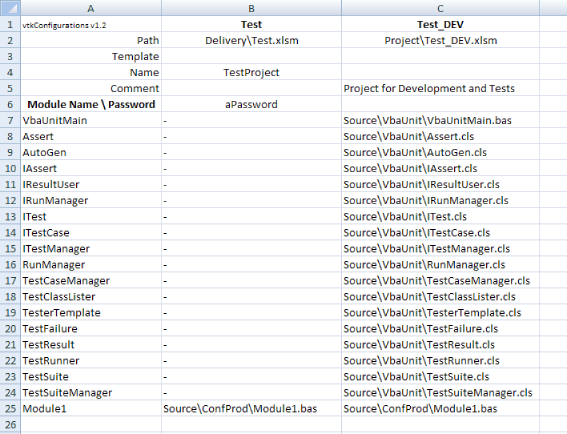Select row 6 header
This screenshot has height=434, width=567.
10,104
